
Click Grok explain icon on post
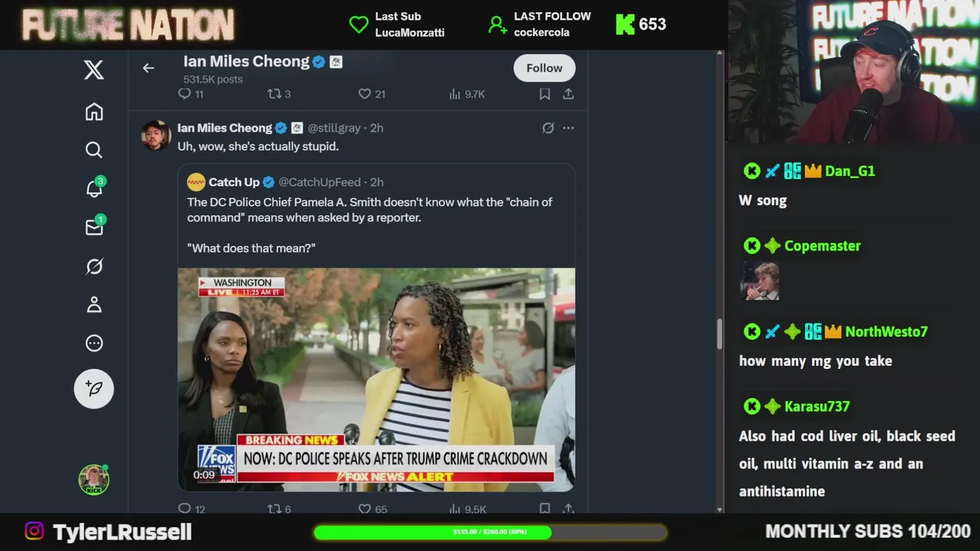pyautogui.click(x=548, y=129)
